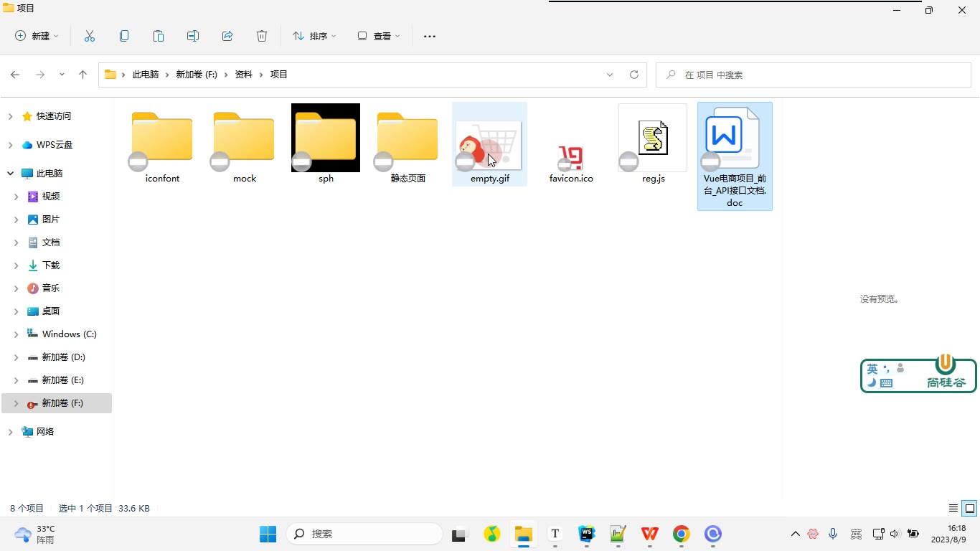Expand address bar history dropdown

610,75
